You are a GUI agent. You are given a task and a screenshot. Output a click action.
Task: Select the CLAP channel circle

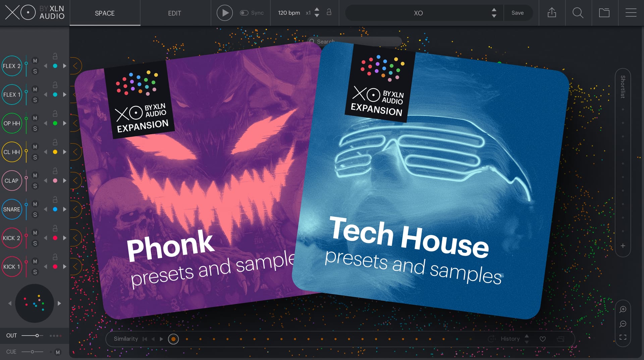pyautogui.click(x=12, y=181)
